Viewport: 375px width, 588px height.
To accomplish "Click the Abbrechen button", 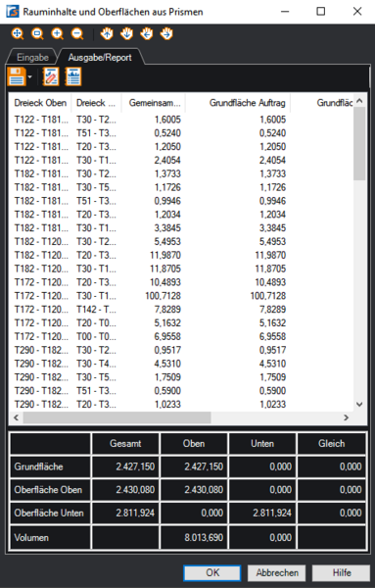I will tap(277, 573).
